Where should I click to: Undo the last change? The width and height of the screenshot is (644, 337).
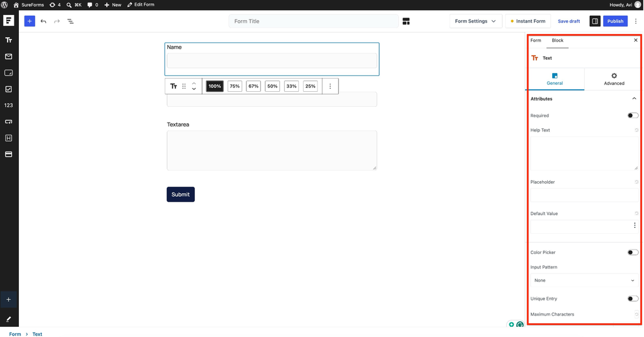pos(43,21)
